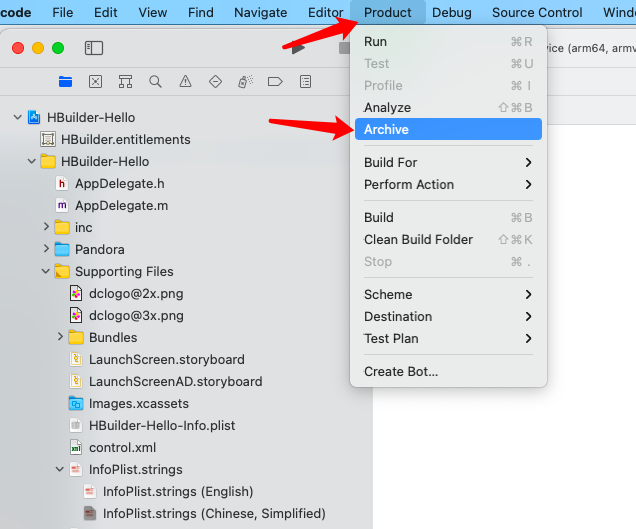This screenshot has height=529, width=636.
Task: Click the Run play button in toolbar
Action: (298, 48)
